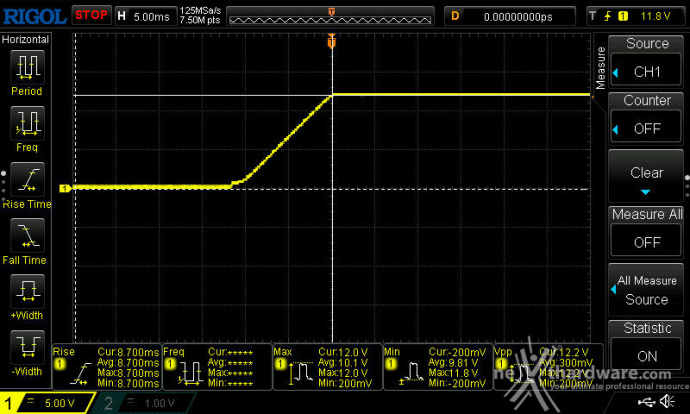Click the waveform memory overview bar
Screen dimensions: 690x414
click(330, 16)
